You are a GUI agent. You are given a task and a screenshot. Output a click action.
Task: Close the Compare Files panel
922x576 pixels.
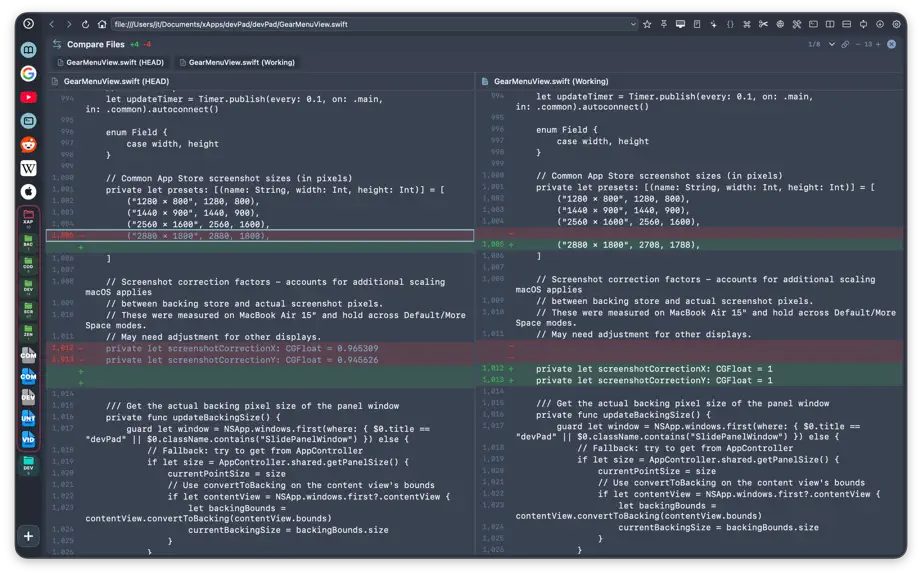click(x=891, y=44)
